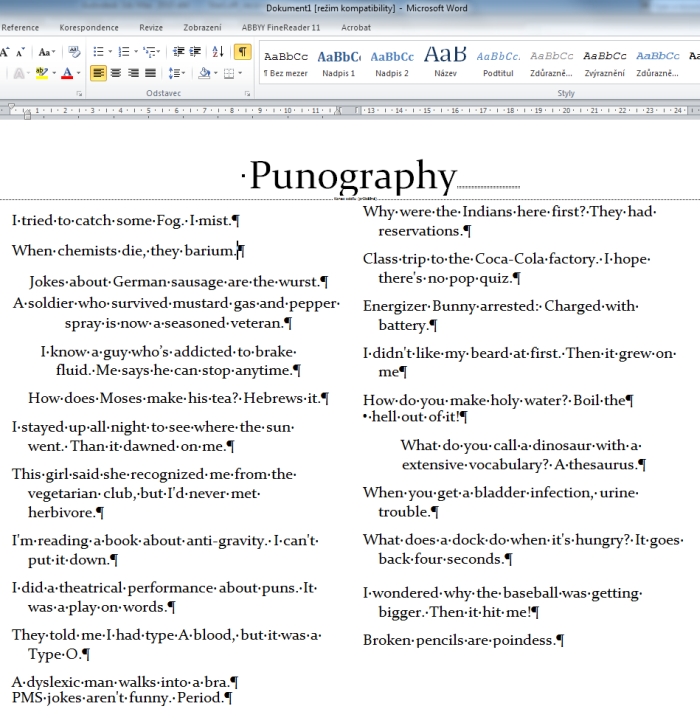This screenshot has width=700, height=723.
Task: Apply the Název style
Action: (x=445, y=63)
